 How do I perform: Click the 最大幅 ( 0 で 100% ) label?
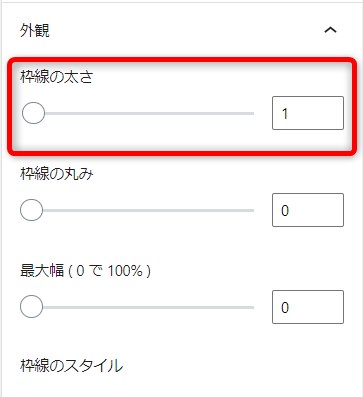[x=85, y=271]
